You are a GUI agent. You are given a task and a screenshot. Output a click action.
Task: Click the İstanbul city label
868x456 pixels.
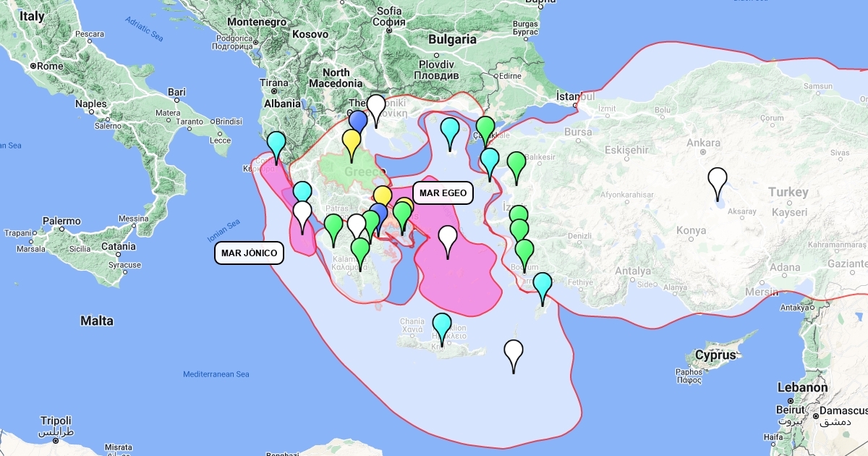(x=576, y=96)
